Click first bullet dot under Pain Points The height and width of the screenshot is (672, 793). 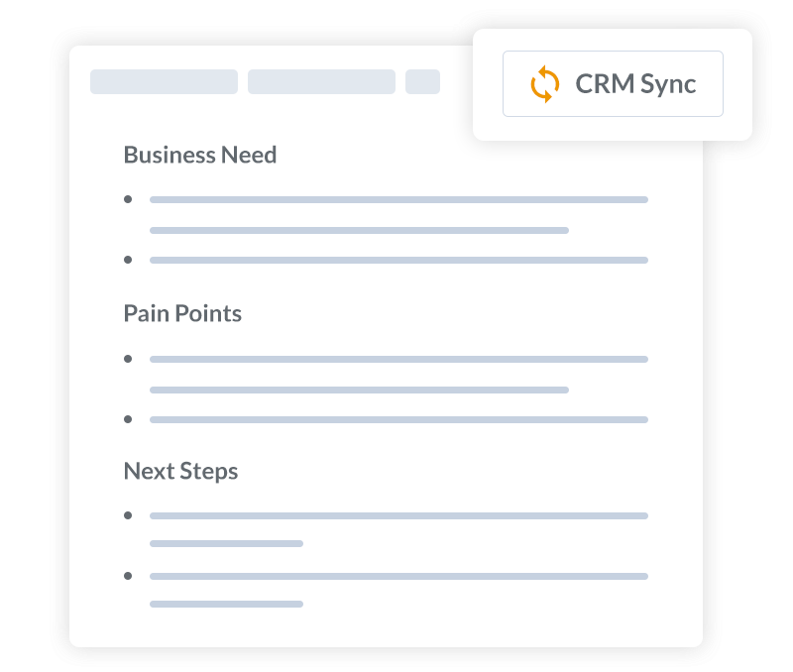tap(128, 359)
